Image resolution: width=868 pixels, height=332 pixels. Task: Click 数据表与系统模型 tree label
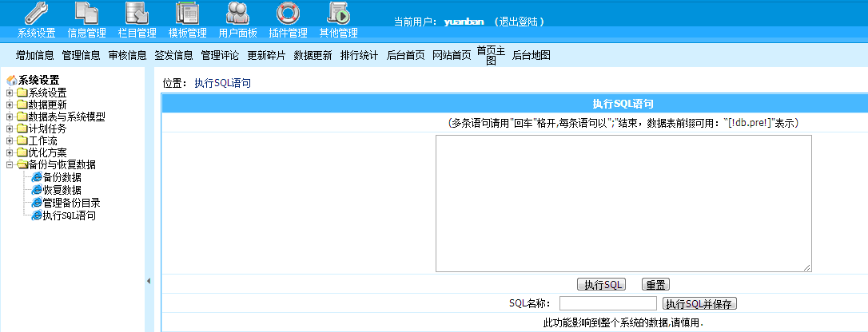(x=66, y=117)
